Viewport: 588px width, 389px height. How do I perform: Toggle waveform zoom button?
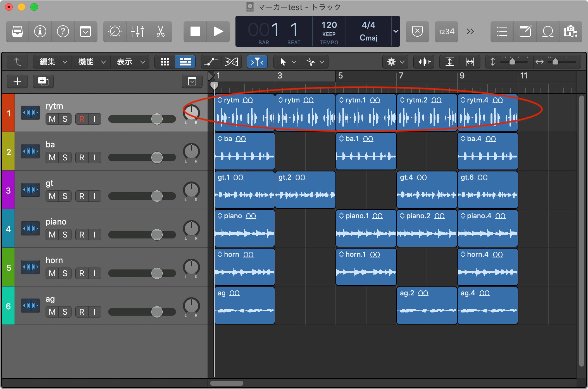pos(424,62)
